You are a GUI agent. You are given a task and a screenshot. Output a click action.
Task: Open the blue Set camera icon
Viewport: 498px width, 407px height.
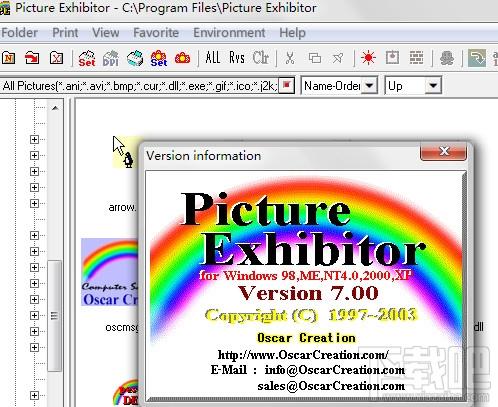click(x=159, y=58)
